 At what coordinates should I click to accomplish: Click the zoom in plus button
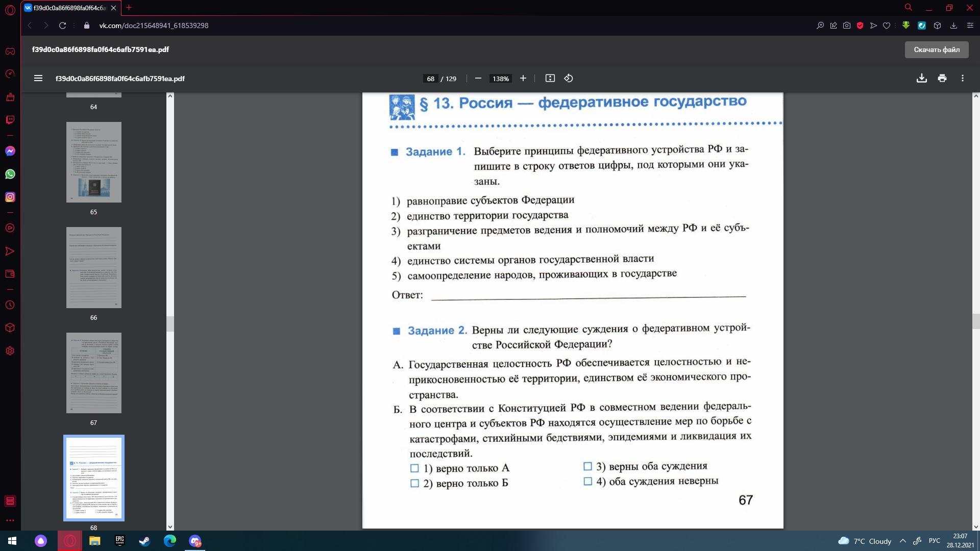click(x=523, y=78)
